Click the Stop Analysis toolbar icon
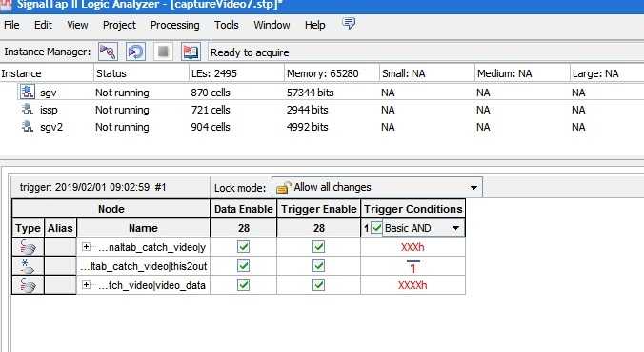The width and height of the screenshot is (644, 352). 163,52
